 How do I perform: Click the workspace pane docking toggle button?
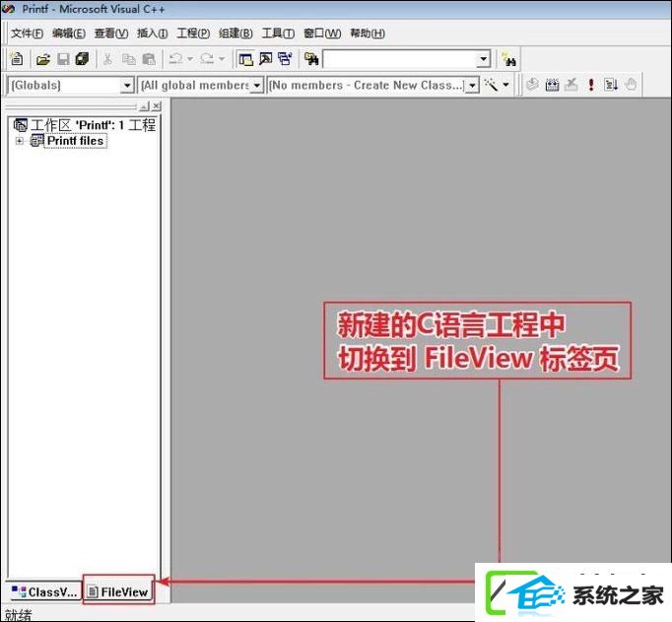point(145,105)
